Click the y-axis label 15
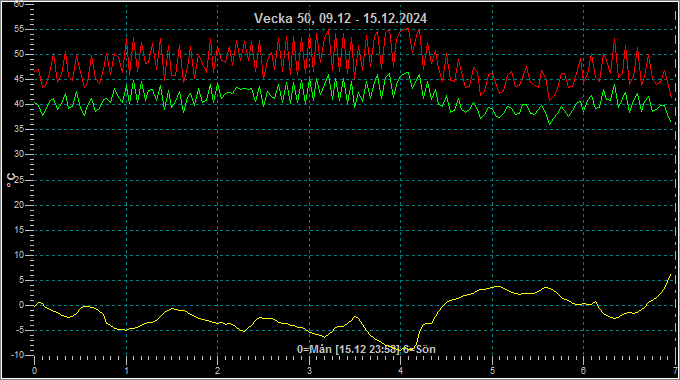The height and width of the screenshot is (380, 680). coord(19,230)
